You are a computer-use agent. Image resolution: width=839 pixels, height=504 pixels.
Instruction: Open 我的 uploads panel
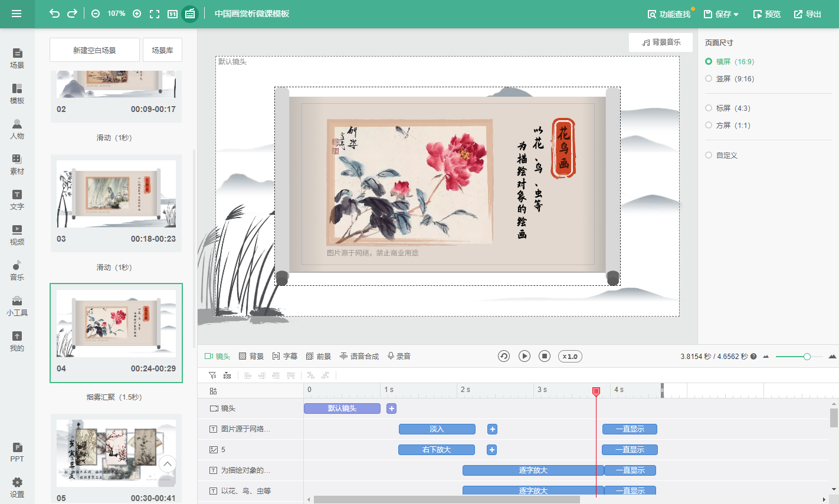point(17,341)
